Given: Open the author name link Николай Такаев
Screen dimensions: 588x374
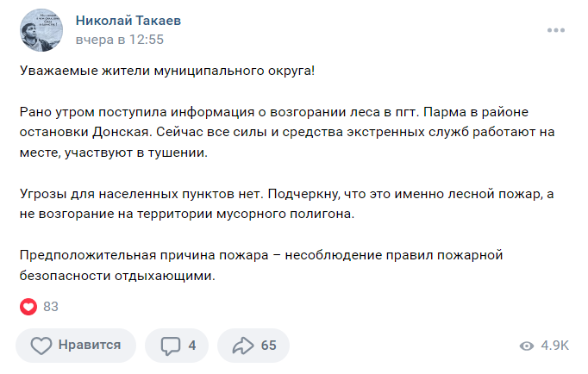Looking at the screenshot, I should tap(128, 21).
